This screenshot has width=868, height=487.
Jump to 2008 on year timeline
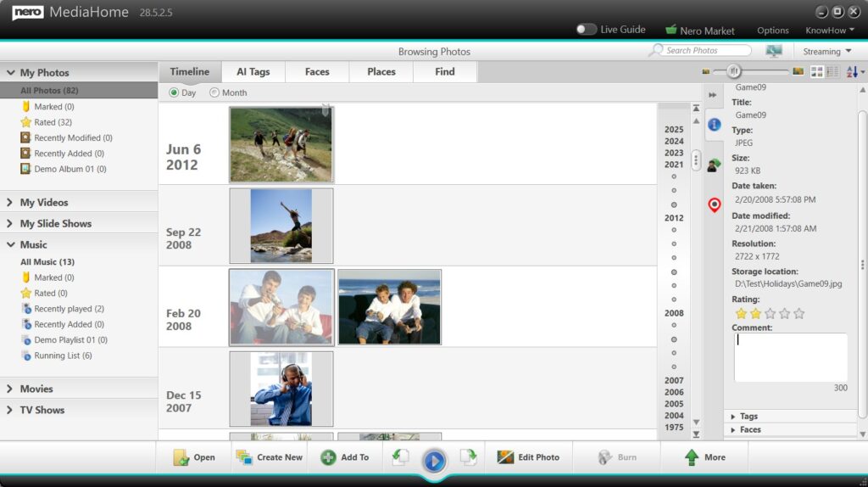(674, 313)
